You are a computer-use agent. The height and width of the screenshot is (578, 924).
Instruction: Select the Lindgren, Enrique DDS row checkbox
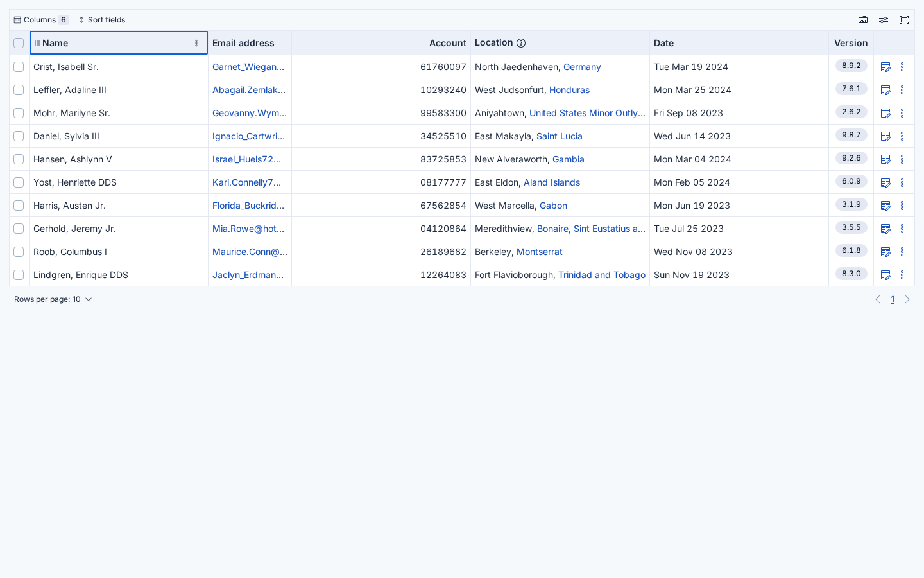[x=19, y=275]
